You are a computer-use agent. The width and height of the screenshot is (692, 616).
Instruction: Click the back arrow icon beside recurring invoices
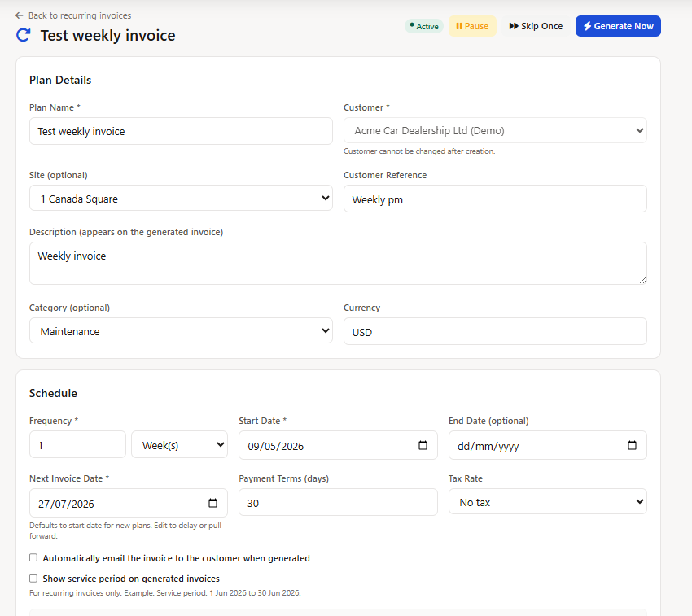pos(19,15)
